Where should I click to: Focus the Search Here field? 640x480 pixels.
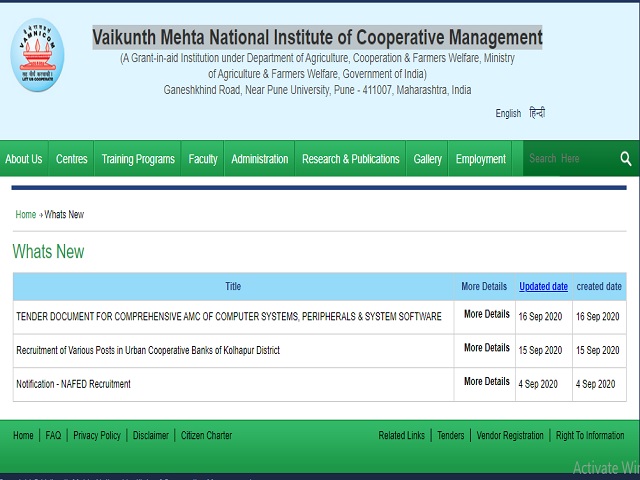tap(571, 159)
